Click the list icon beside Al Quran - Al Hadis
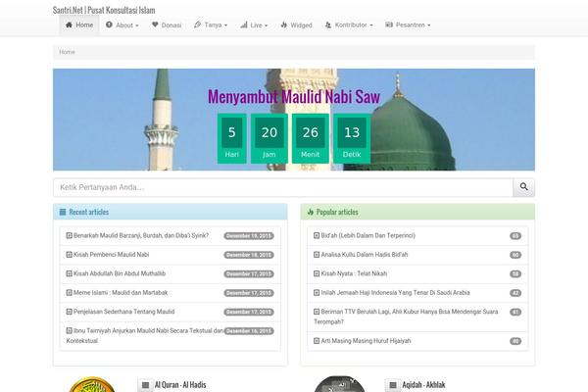Image resolution: width=588 pixels, height=392 pixels. [x=145, y=385]
